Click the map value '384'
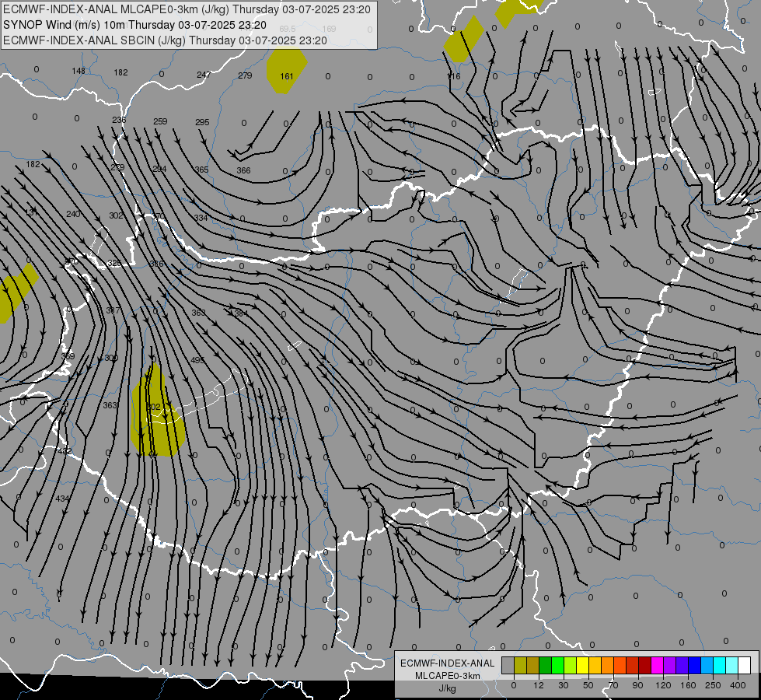This screenshot has height=700, width=761. pyautogui.click(x=241, y=313)
